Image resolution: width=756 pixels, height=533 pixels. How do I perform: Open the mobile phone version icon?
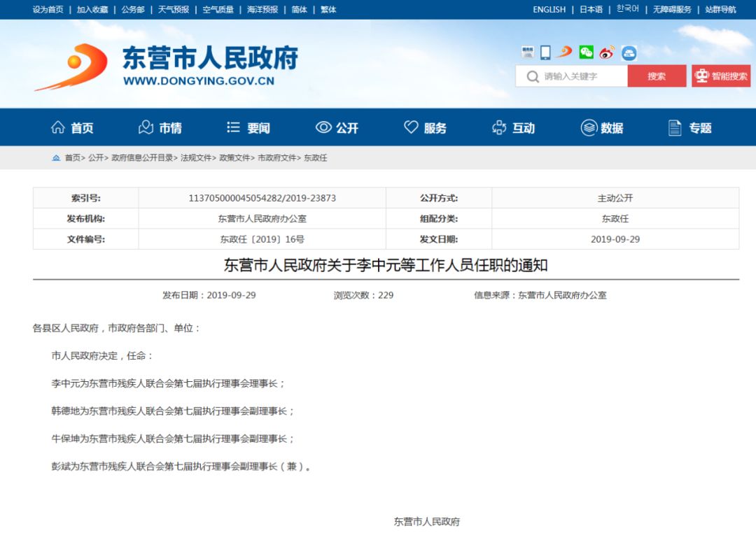click(545, 52)
